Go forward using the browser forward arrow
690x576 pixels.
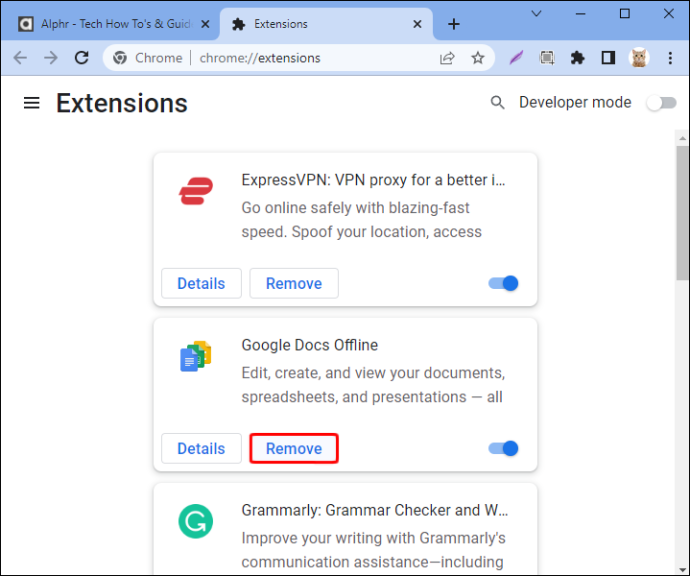point(51,58)
